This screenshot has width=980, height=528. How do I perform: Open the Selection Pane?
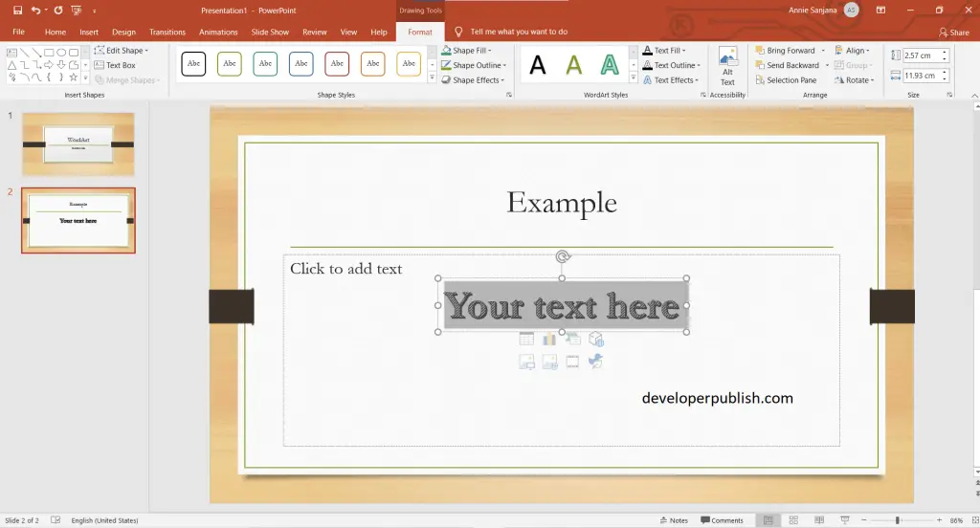[x=786, y=80]
